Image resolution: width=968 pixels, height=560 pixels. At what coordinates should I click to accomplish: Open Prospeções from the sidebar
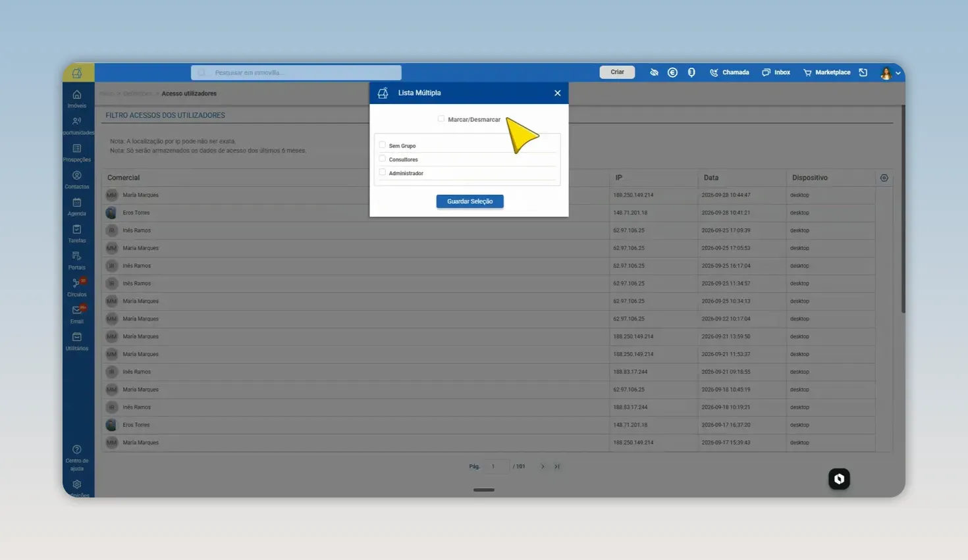77,152
